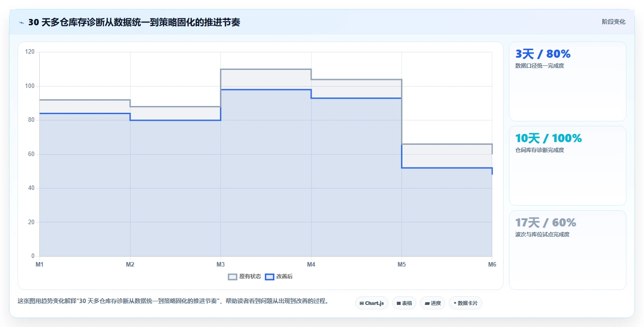Click the M2 x-axis label
The width and height of the screenshot is (644, 327).
130,265
